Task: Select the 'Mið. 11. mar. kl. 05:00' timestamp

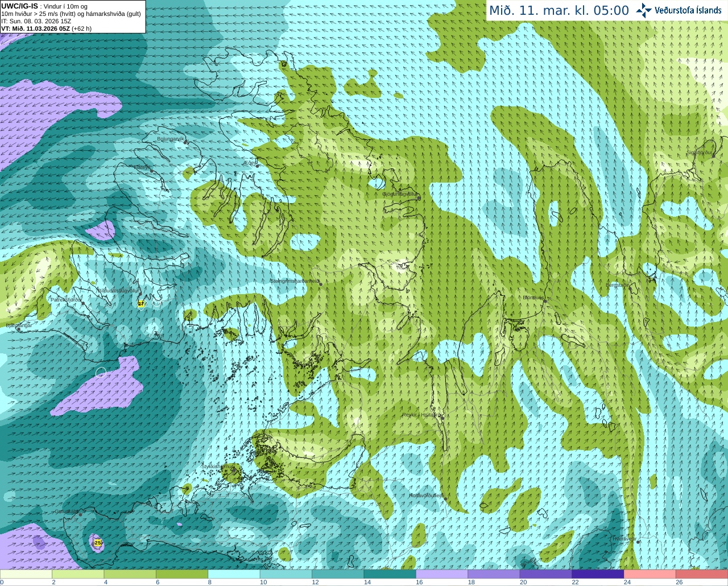Action: [x=559, y=10]
